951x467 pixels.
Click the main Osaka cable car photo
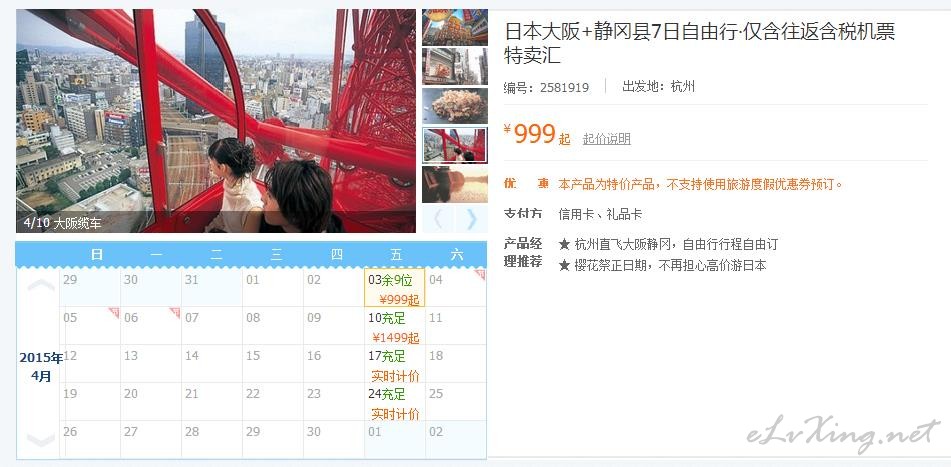coord(216,121)
